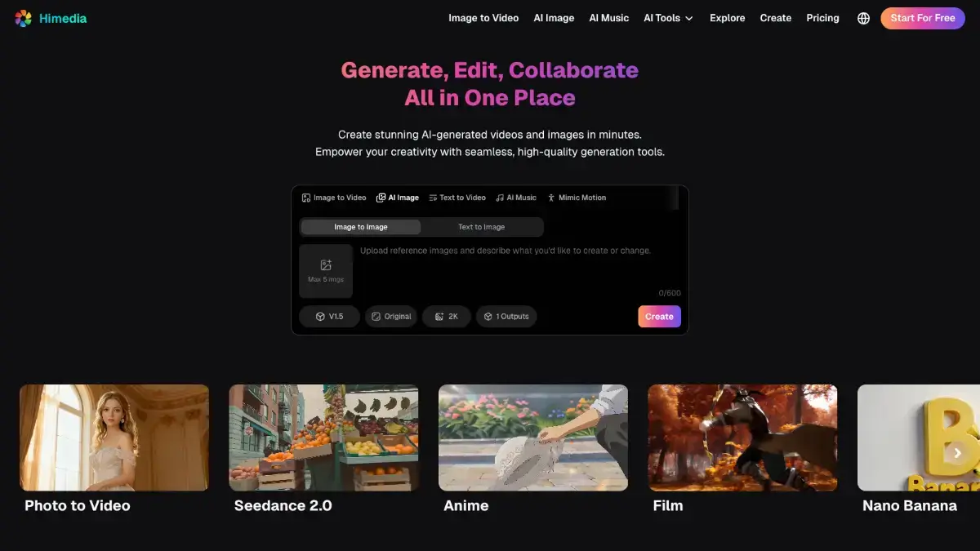Open Pricing in the top navigation

click(x=822, y=18)
